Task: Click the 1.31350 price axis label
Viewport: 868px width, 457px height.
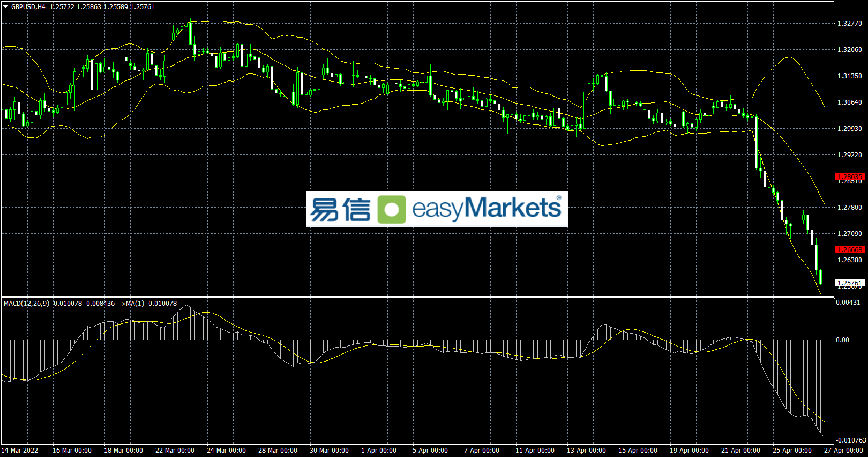Action: tap(850, 76)
